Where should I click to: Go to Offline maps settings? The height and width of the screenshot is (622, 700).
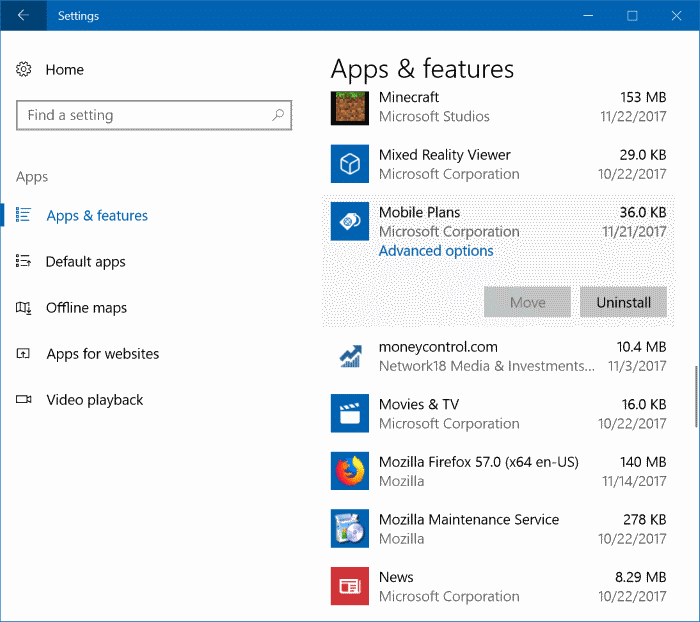pos(86,308)
